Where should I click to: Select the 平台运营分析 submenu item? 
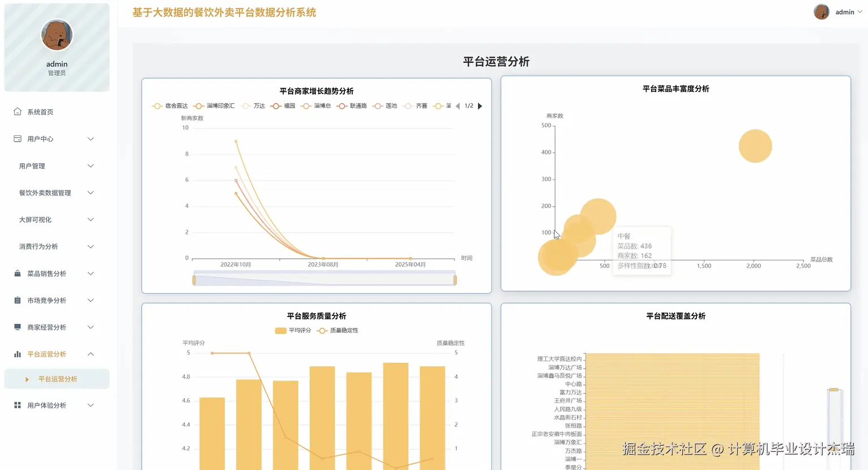tap(57, 378)
